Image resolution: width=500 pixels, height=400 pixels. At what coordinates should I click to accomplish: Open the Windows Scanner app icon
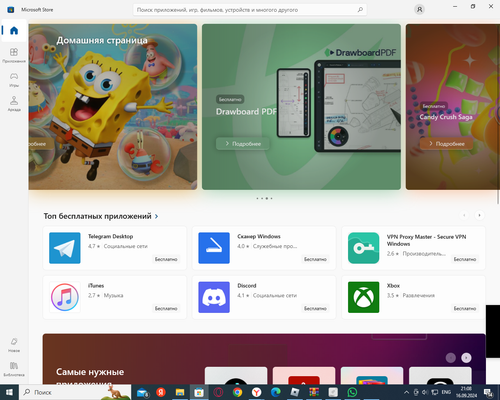[214, 248]
